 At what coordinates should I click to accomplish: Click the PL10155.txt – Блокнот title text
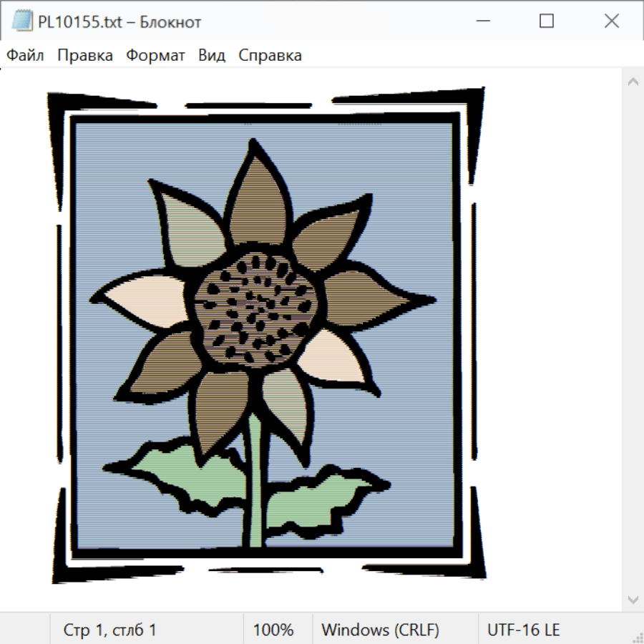pyautogui.click(x=119, y=21)
